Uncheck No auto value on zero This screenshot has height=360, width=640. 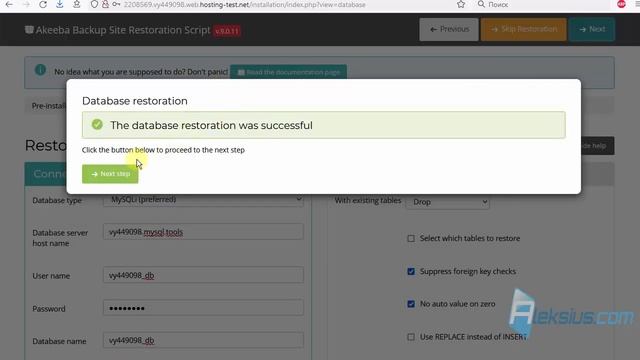[411, 304]
